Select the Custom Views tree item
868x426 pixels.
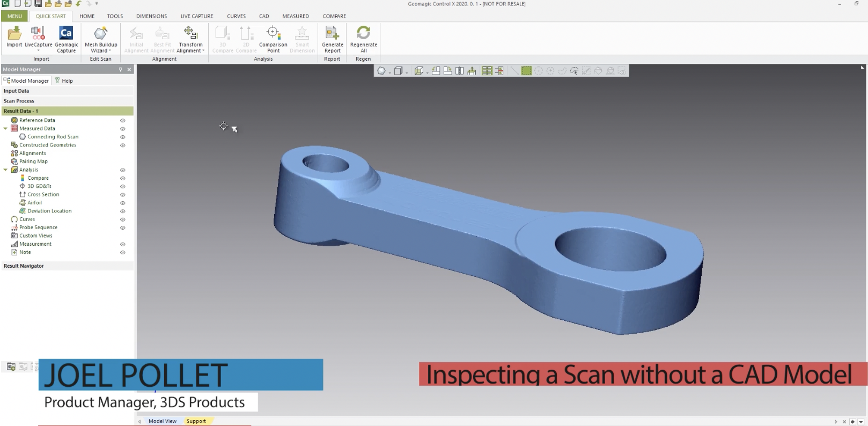[35, 236]
